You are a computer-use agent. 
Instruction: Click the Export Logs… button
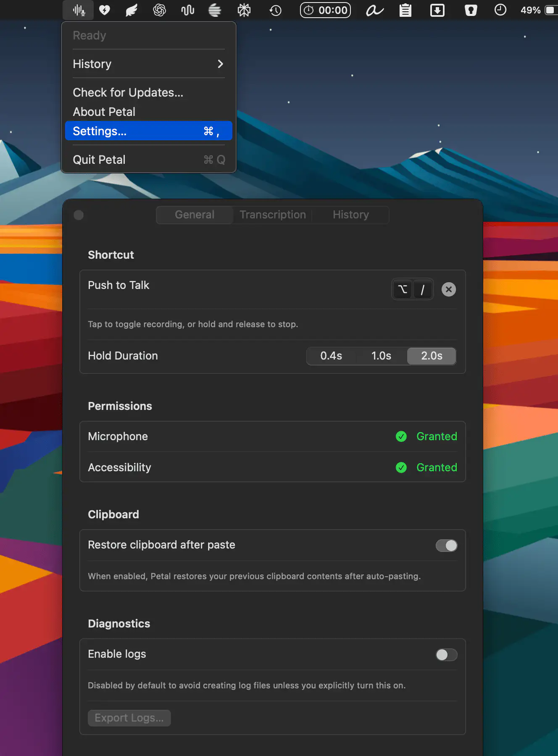tap(129, 718)
